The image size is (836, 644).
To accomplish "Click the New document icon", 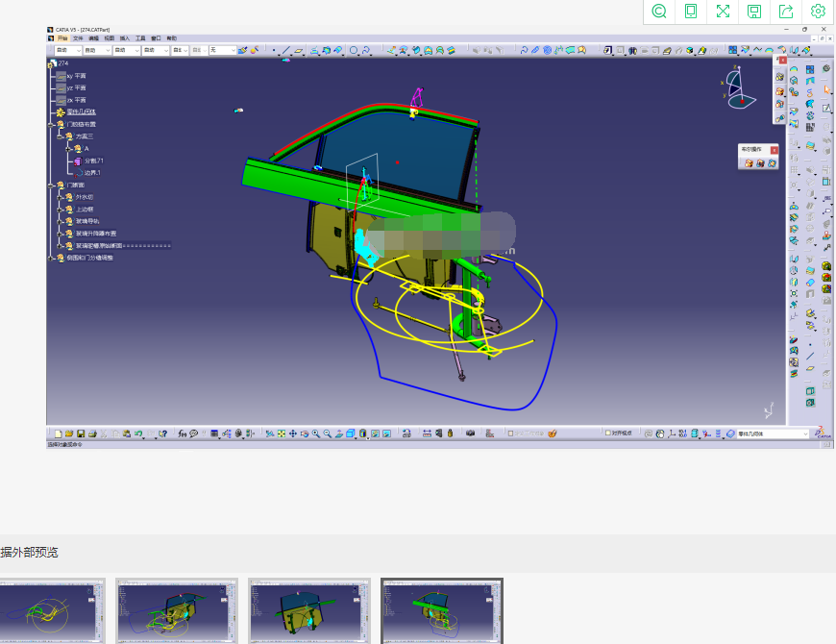I will (58, 433).
